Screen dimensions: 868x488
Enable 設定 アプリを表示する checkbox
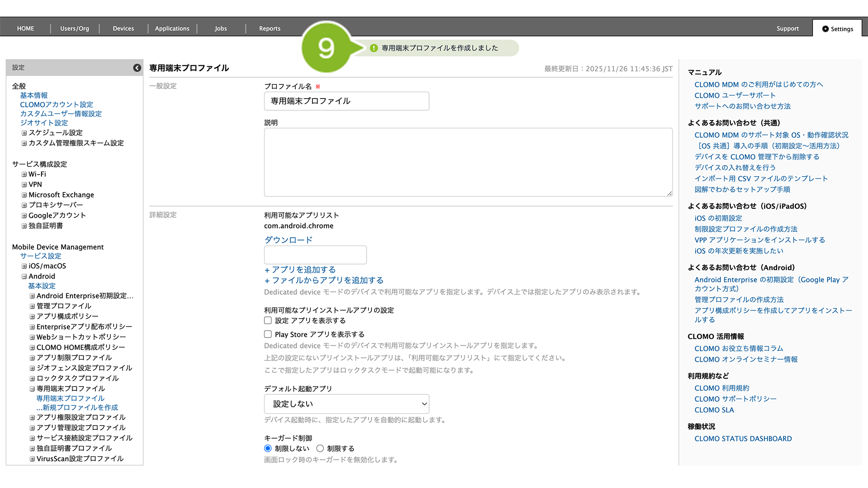tap(268, 321)
